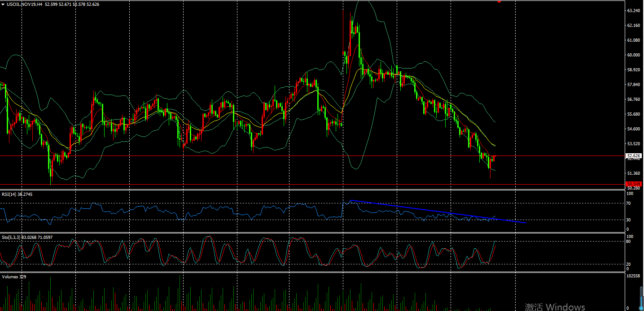The width and height of the screenshot is (644, 311).
Task: Click the red chart shift triangle marker
Action: (x=499, y=2)
